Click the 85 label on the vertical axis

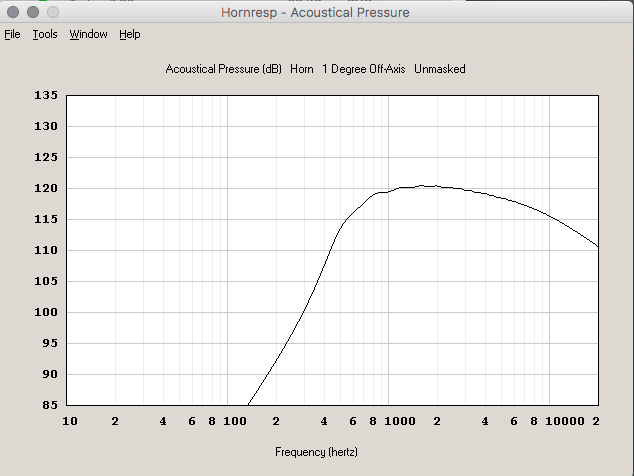pyautogui.click(x=50, y=405)
